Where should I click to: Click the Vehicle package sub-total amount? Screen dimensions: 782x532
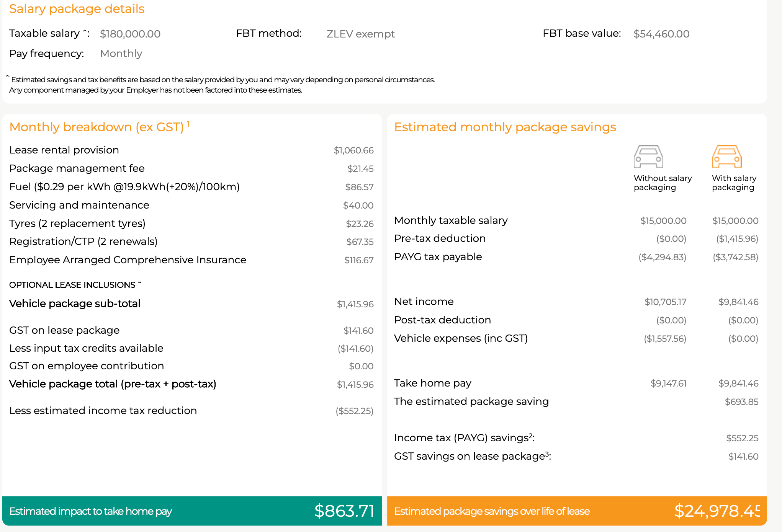pos(355,304)
